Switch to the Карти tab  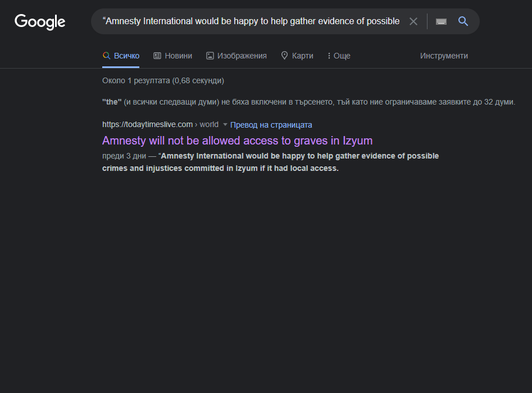point(297,56)
